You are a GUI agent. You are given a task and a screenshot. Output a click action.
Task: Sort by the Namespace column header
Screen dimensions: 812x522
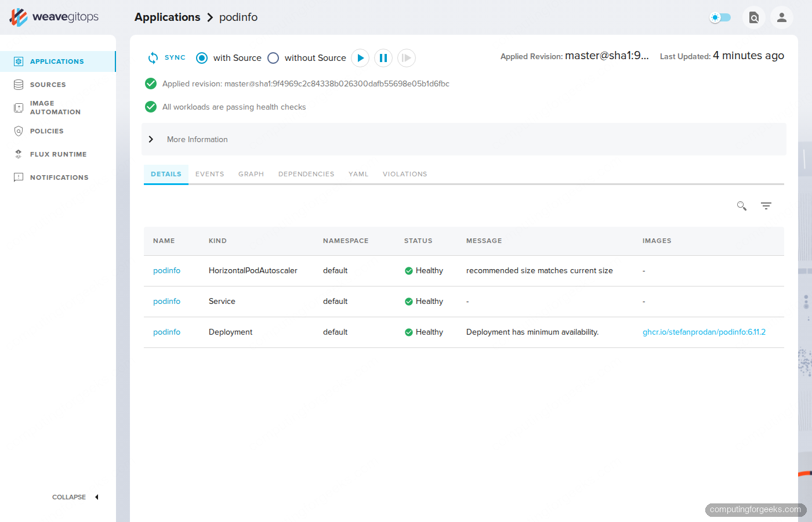pyautogui.click(x=346, y=241)
